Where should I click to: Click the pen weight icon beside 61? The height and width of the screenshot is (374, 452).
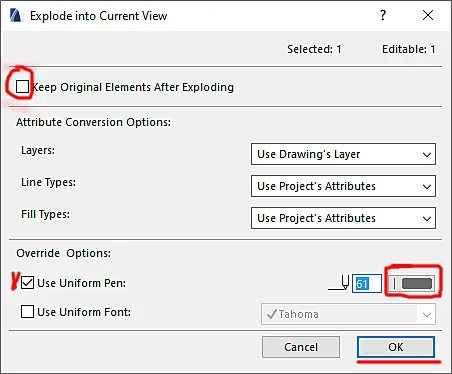point(339,283)
